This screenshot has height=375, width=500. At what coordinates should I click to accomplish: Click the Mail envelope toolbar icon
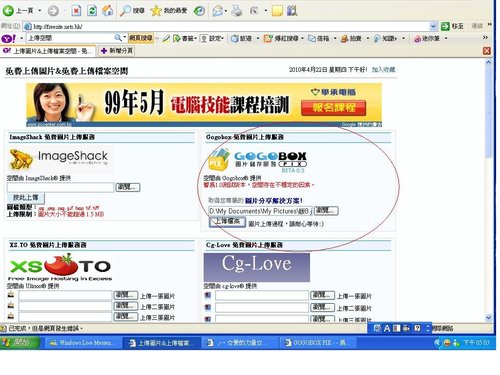point(218,11)
